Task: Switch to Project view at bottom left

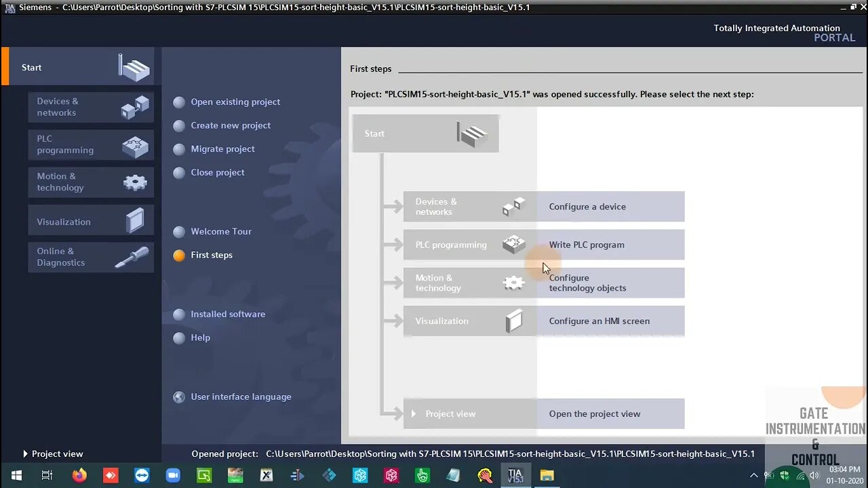Action: pos(53,454)
